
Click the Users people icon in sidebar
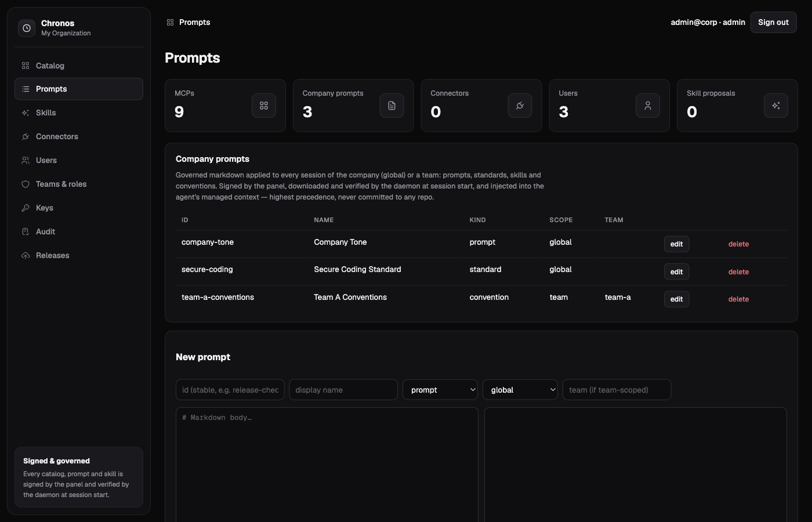[x=26, y=160]
